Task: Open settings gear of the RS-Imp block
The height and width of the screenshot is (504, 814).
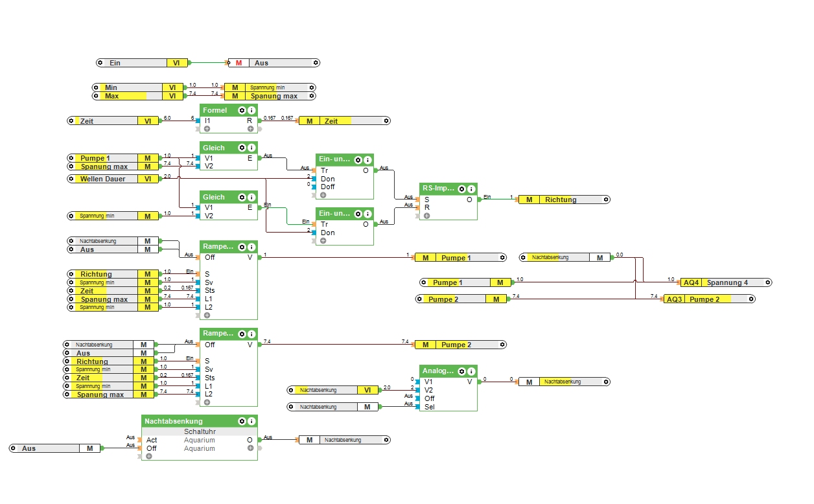Action: (462, 189)
